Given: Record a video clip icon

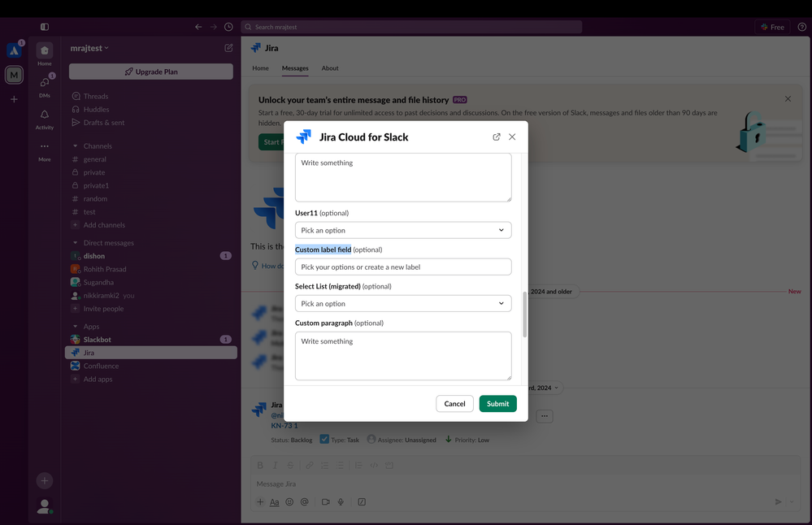Looking at the screenshot, I should (326, 501).
